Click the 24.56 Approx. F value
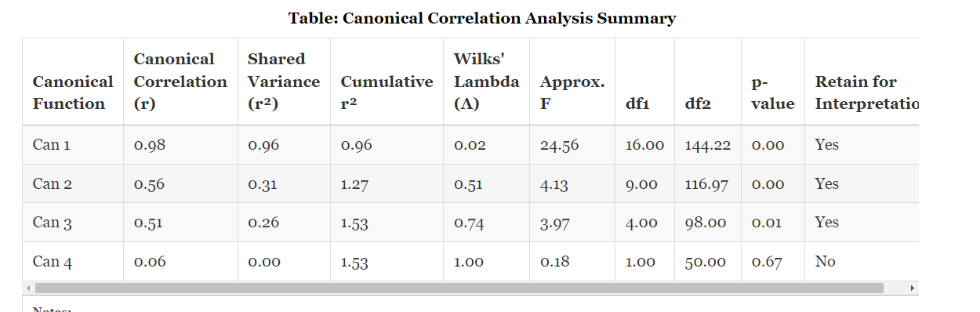The width and height of the screenshot is (980, 312). 559,145
